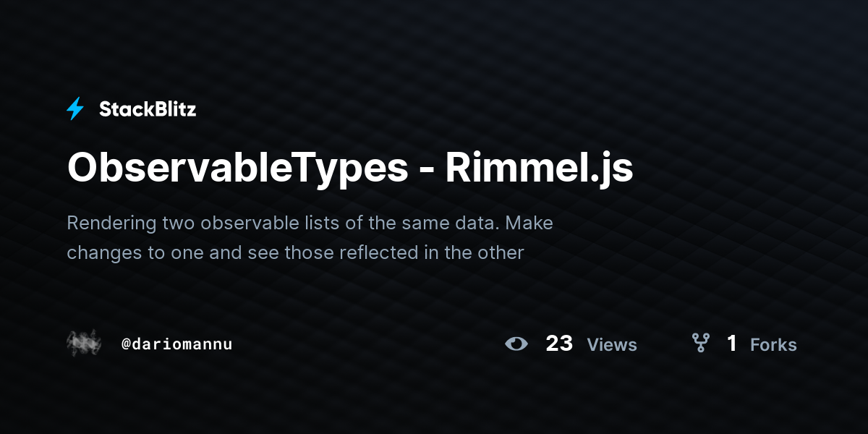Click the word ObservableTypes in the heading

click(x=238, y=169)
